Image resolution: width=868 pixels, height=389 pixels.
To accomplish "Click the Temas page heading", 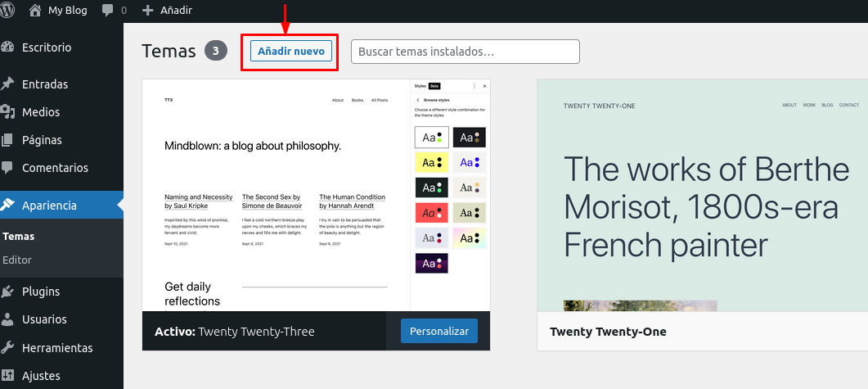I will 169,52.
